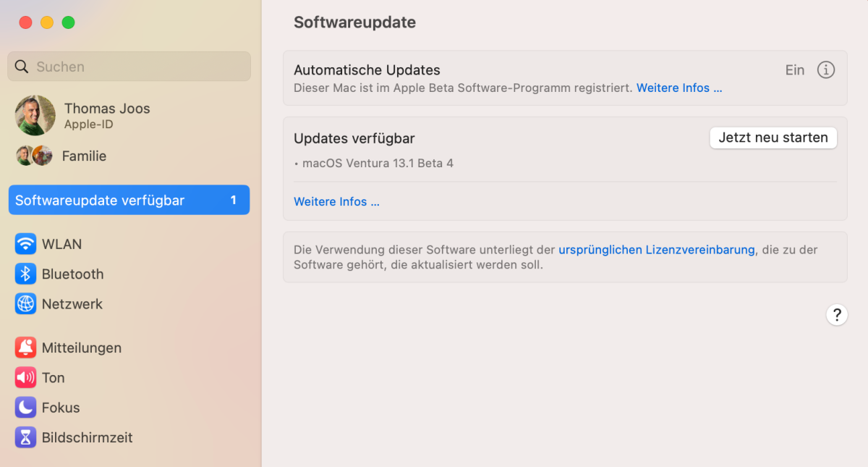Click Thomas Joos profile picture
Image resolution: width=868 pixels, height=467 pixels.
35,115
